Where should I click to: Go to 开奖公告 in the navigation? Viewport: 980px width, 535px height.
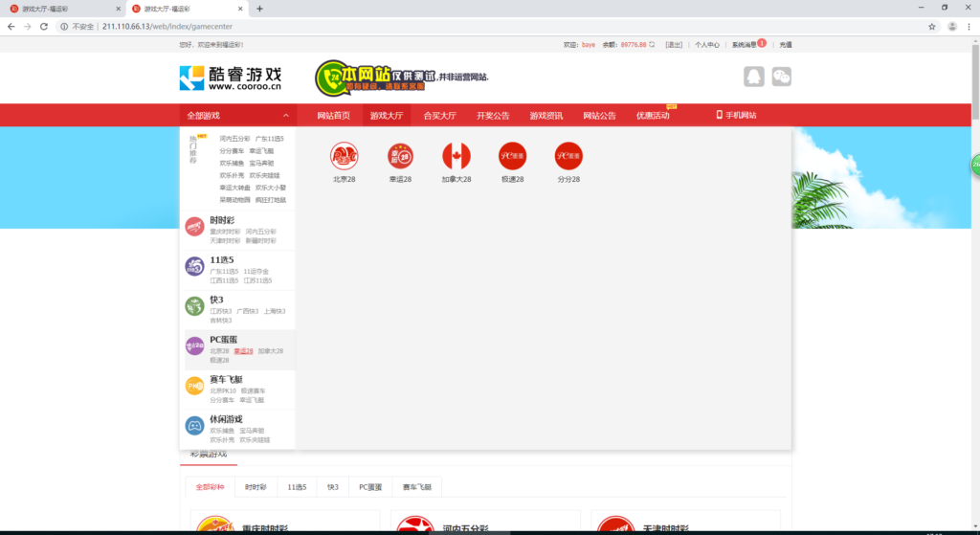(493, 116)
